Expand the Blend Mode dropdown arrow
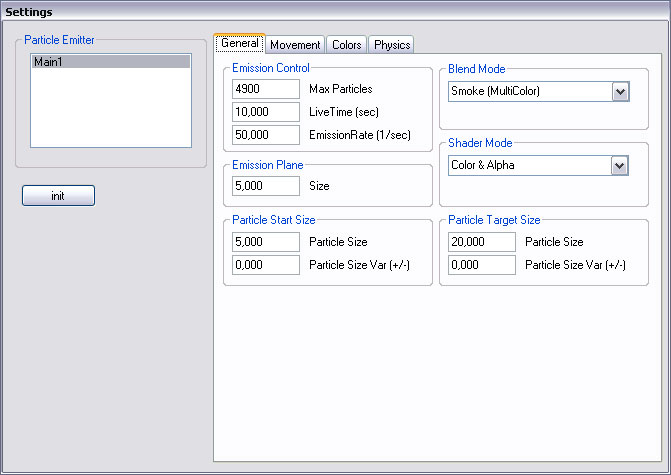This screenshot has width=671, height=475. (x=620, y=92)
